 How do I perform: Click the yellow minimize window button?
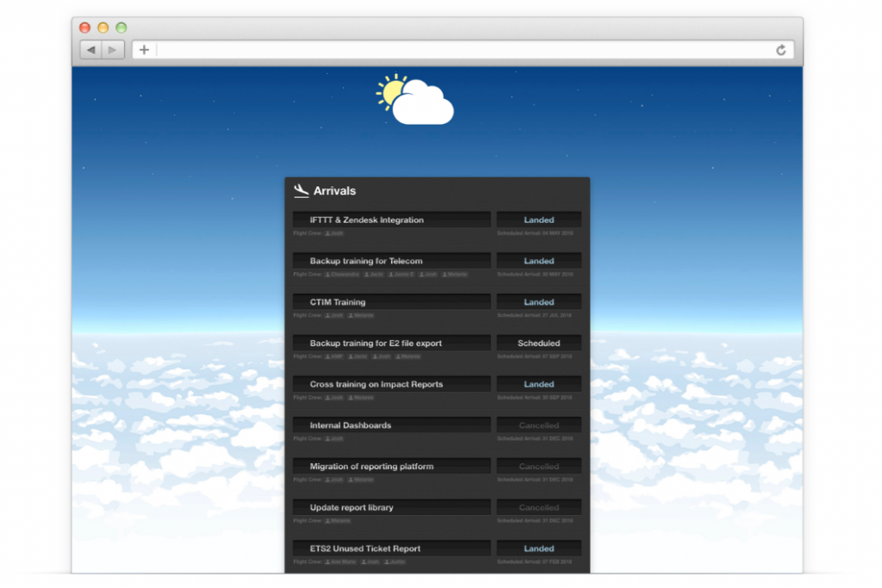click(103, 28)
